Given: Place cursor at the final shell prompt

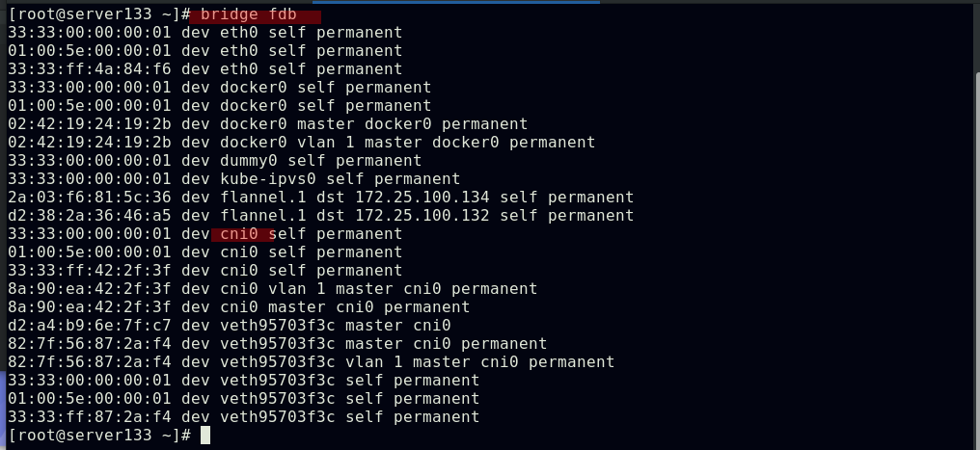Looking at the screenshot, I should click(205, 436).
